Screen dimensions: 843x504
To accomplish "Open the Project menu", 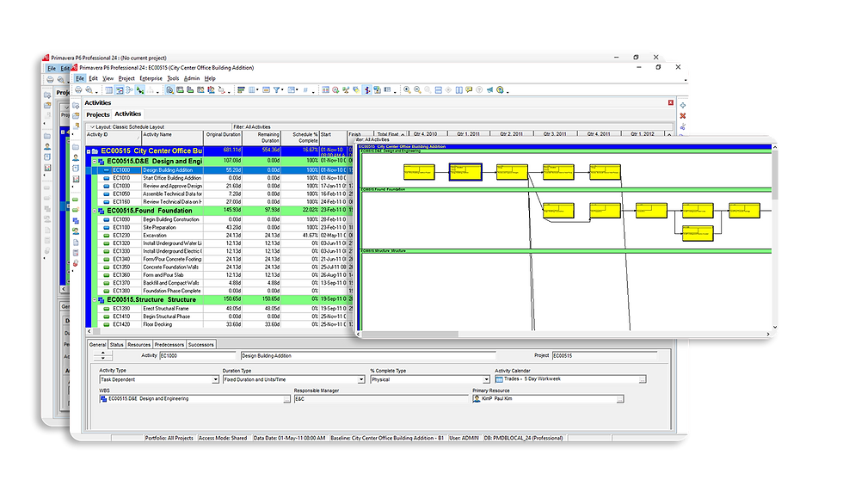I will 126,78.
